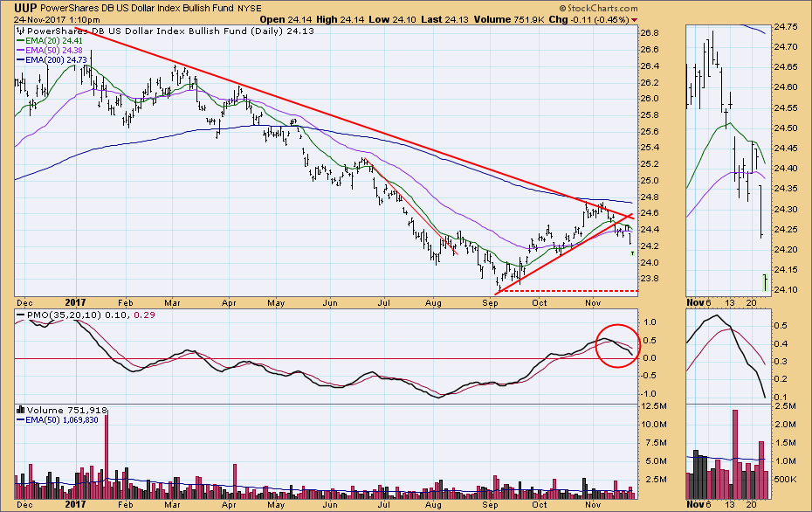The image size is (812, 512).
Task: Click the green last-price marker in the main chart
Action: click(x=632, y=253)
